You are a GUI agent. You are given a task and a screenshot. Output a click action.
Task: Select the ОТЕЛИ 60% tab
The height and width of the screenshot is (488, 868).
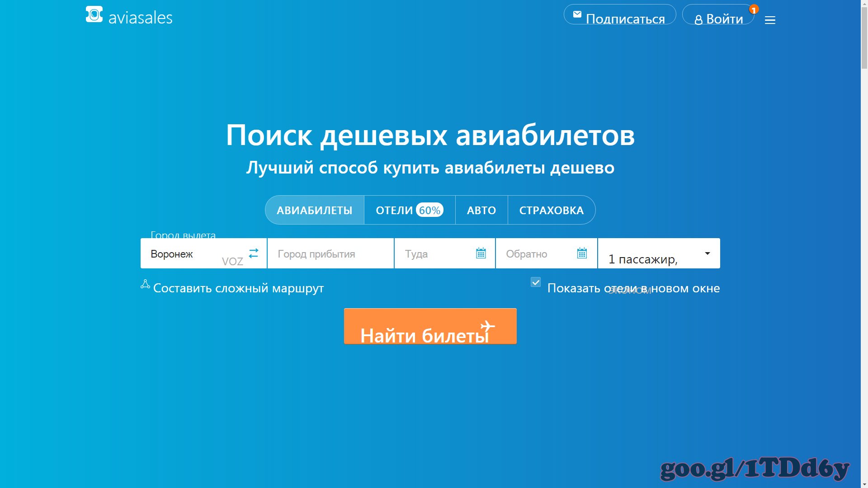click(x=410, y=210)
